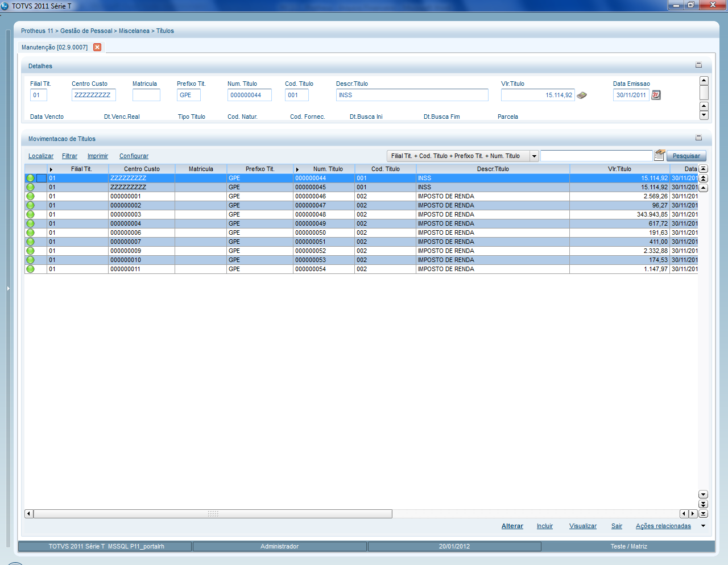
Task: Click the Administrador status bar entry
Action: click(279, 546)
